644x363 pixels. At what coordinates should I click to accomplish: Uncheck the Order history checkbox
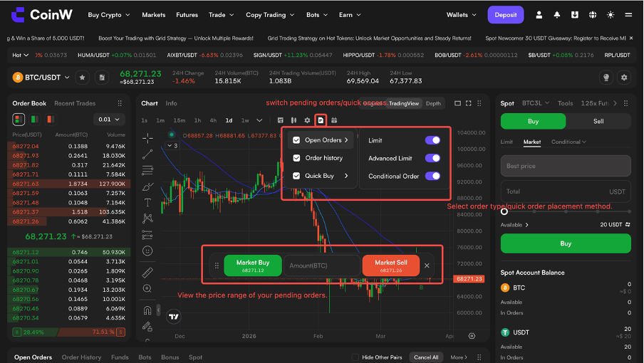tap(296, 158)
